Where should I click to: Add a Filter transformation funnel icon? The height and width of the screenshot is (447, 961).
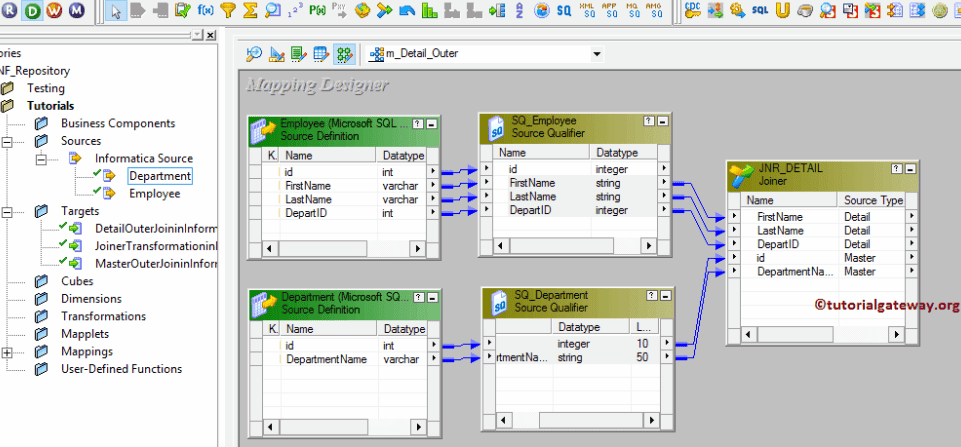tap(228, 10)
